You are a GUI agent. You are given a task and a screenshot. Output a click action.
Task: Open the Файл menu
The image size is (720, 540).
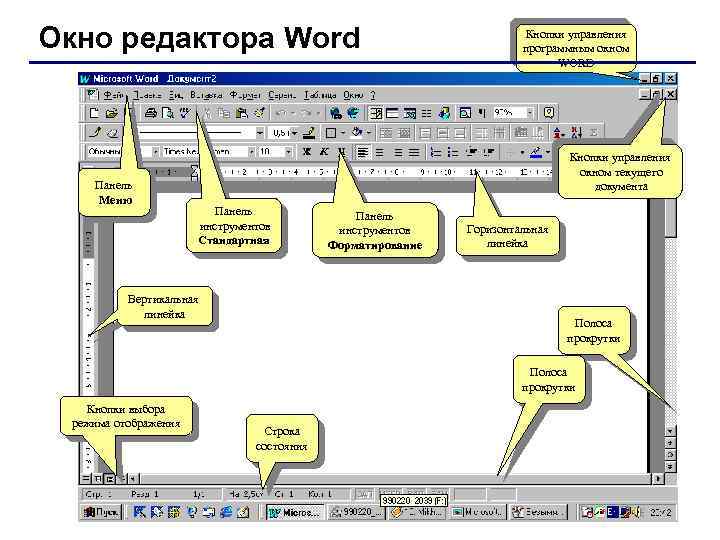coord(113,95)
